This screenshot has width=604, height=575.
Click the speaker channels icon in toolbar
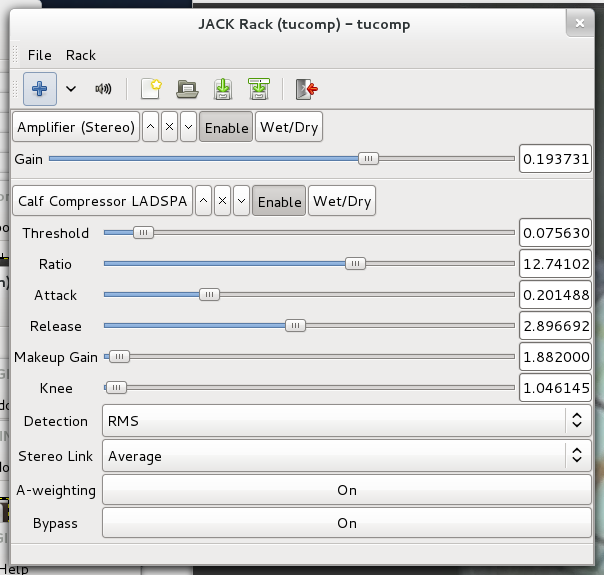[x=103, y=89]
